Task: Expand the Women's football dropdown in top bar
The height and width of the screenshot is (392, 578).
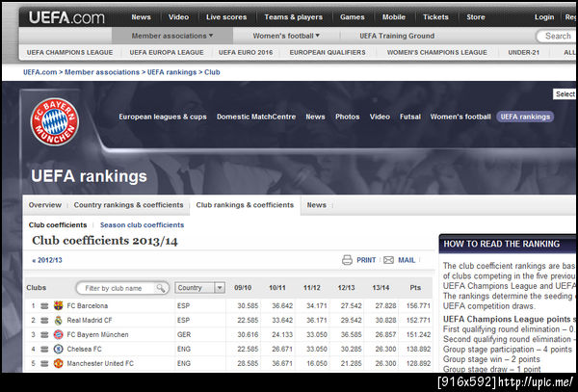Action: [x=286, y=36]
